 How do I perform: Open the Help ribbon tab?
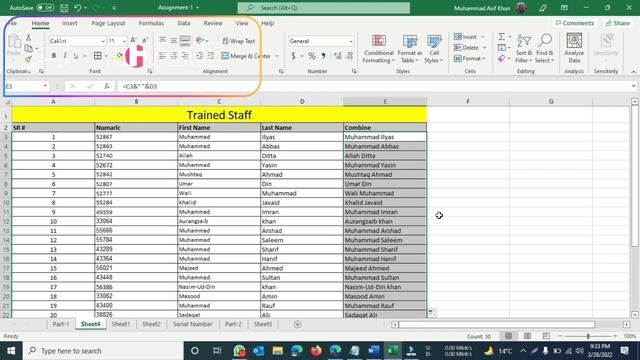pyautogui.click(x=267, y=23)
